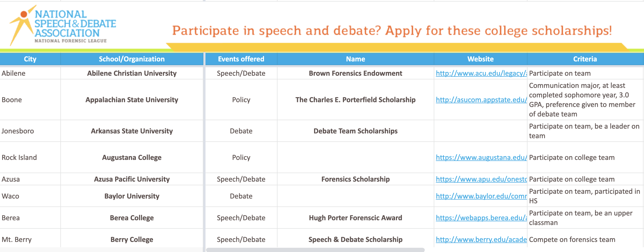Select the Waco city cell
The height and width of the screenshot is (252, 644).
30,196
